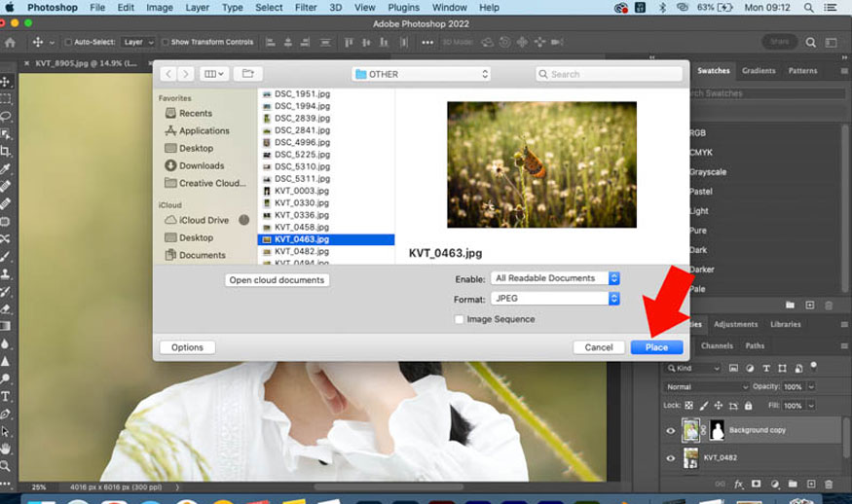Hide the KVT_0482 layer

(x=671, y=458)
